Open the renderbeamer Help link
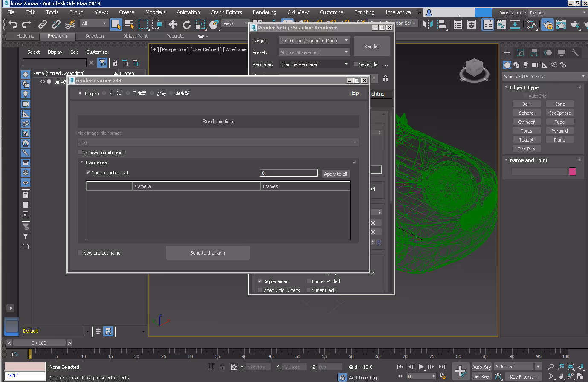588x382 pixels. pos(354,93)
